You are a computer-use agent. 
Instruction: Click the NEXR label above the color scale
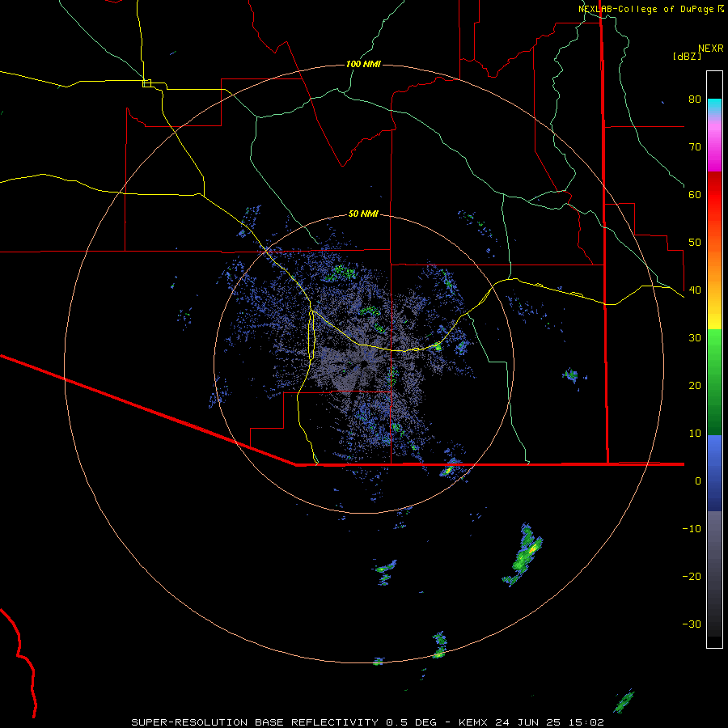coord(711,48)
